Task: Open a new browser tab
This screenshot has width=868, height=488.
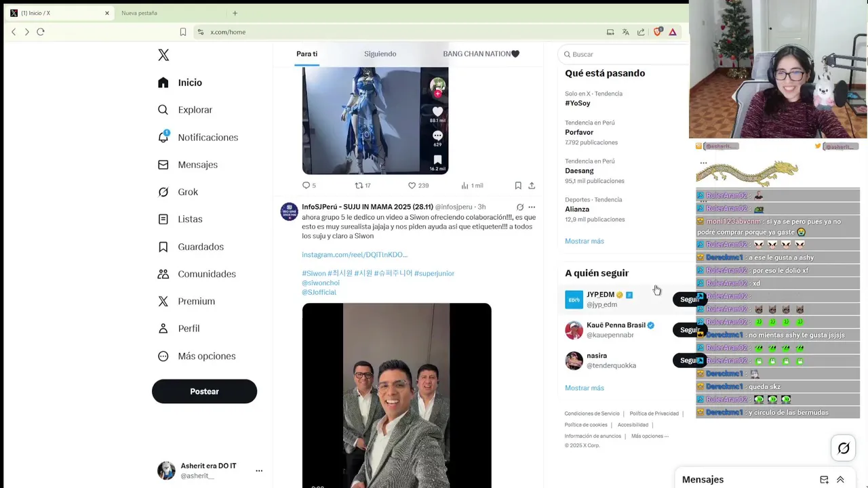Action: [235, 13]
